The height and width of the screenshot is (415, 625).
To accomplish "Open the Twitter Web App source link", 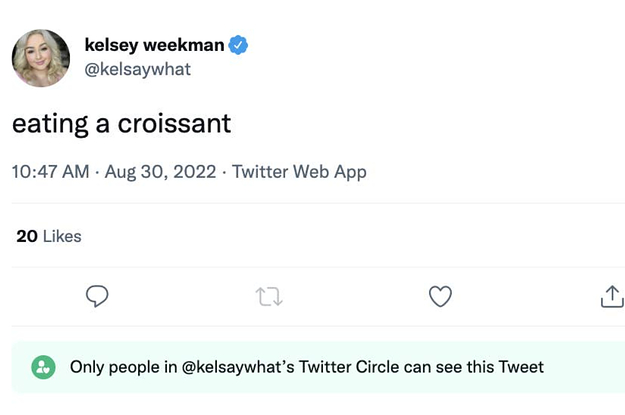I will click(x=299, y=172).
